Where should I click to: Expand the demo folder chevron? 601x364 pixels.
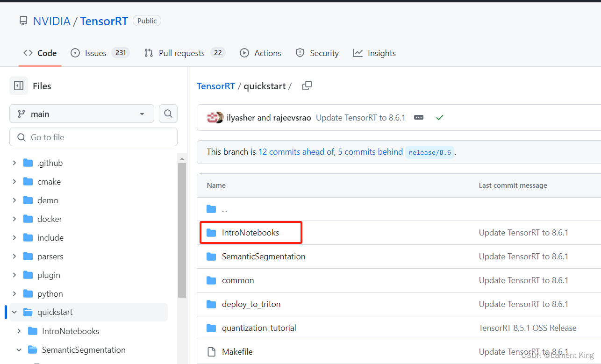point(14,200)
